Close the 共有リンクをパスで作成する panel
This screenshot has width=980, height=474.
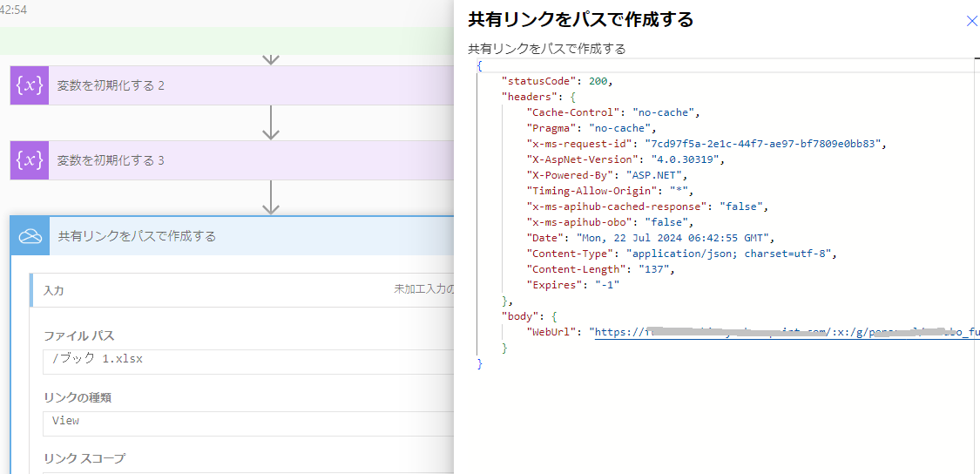click(972, 21)
